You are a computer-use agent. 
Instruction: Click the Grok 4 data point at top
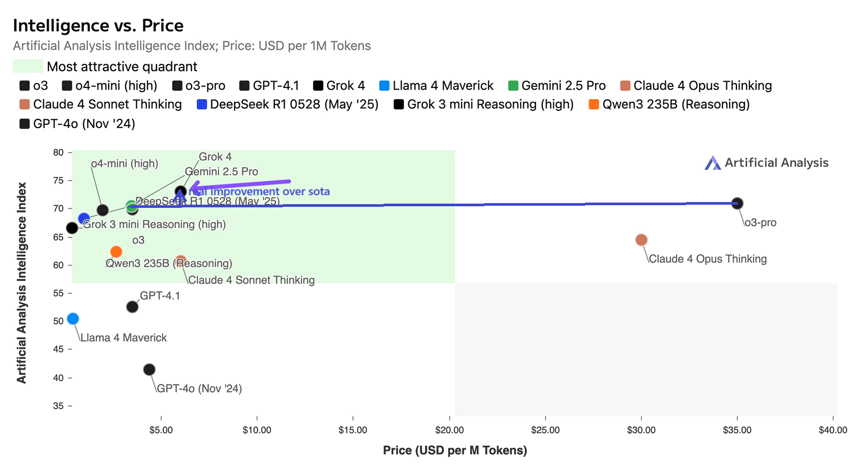(x=180, y=191)
